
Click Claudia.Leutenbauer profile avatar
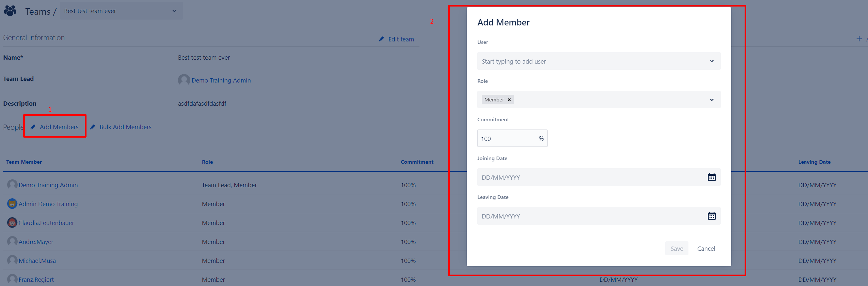[x=12, y=222]
